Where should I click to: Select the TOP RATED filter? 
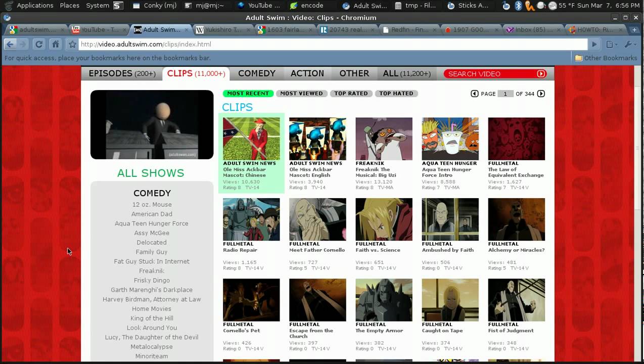pyautogui.click(x=351, y=94)
